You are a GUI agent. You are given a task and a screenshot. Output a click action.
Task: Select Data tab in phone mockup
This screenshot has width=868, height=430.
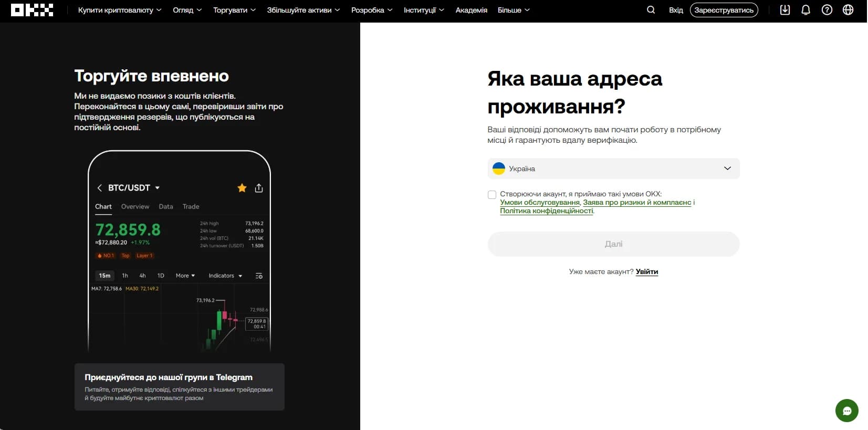tap(166, 207)
